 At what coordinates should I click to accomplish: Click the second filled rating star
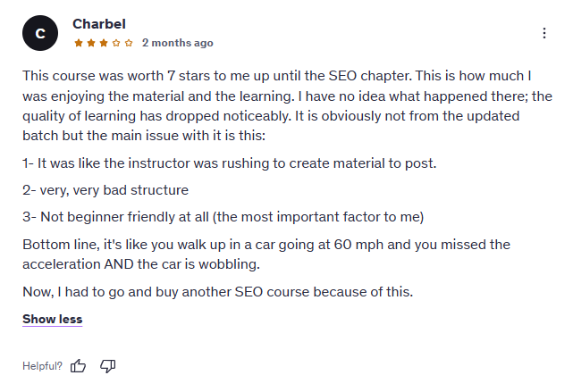tap(91, 43)
